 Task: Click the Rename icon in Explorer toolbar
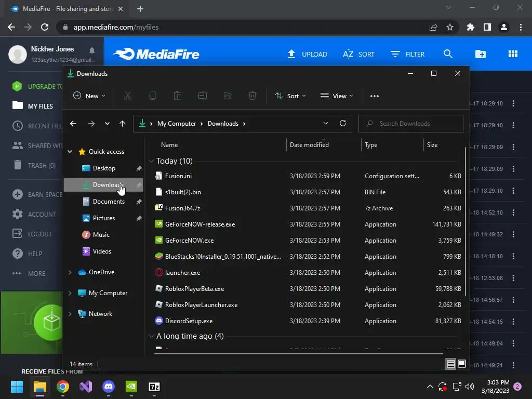[x=203, y=96]
